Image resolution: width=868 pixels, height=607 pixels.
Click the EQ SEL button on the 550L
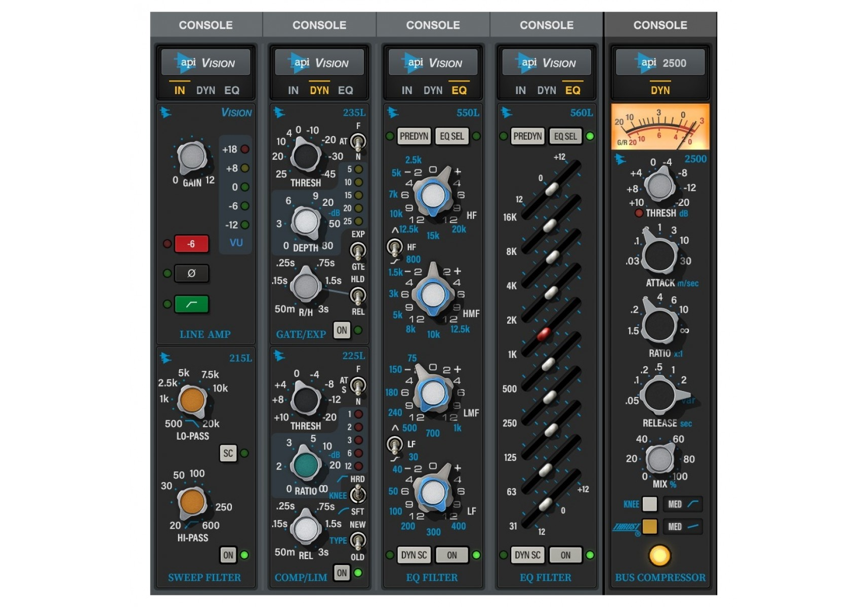[x=451, y=136]
